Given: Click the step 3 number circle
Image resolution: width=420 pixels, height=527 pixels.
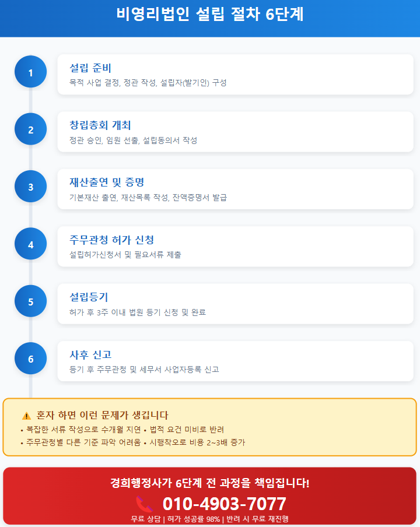Looking at the screenshot, I should [x=30, y=187].
